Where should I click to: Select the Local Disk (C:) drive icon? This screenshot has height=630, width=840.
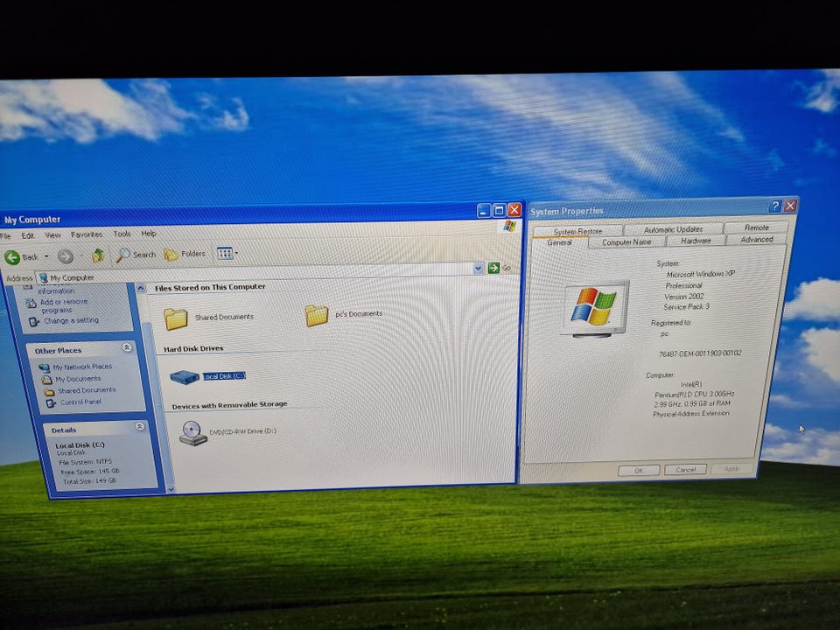pos(185,377)
